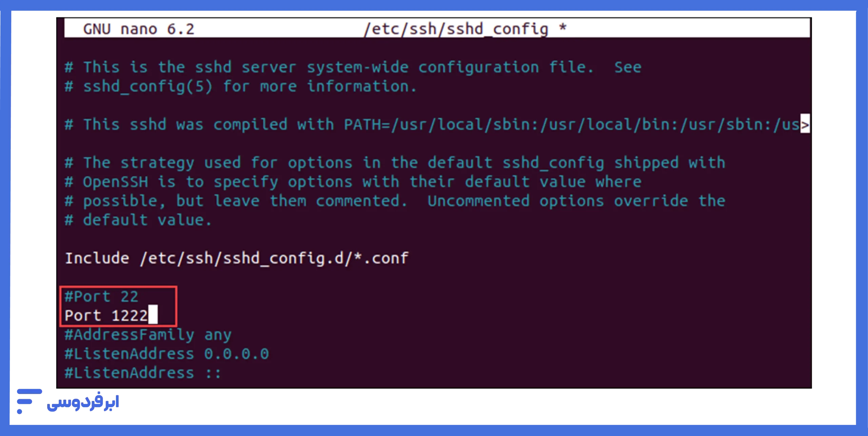Click the "#ListenAddress 0.0.0.0" line
The image size is (868, 436).
point(166,354)
